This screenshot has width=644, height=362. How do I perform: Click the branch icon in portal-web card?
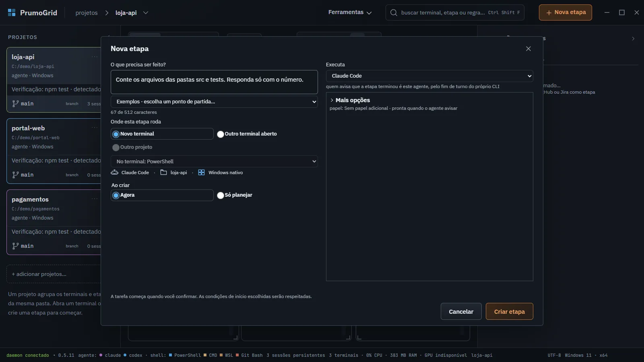point(15,175)
